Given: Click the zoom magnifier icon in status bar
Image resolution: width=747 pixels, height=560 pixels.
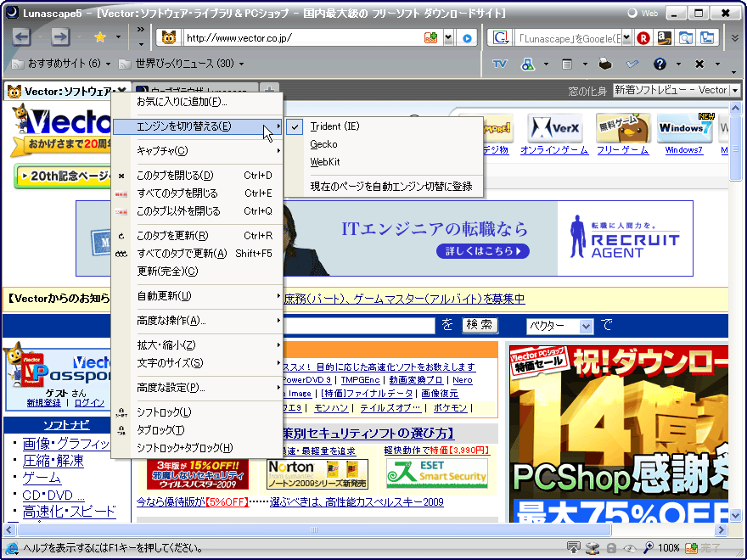Looking at the screenshot, I should click(648, 548).
